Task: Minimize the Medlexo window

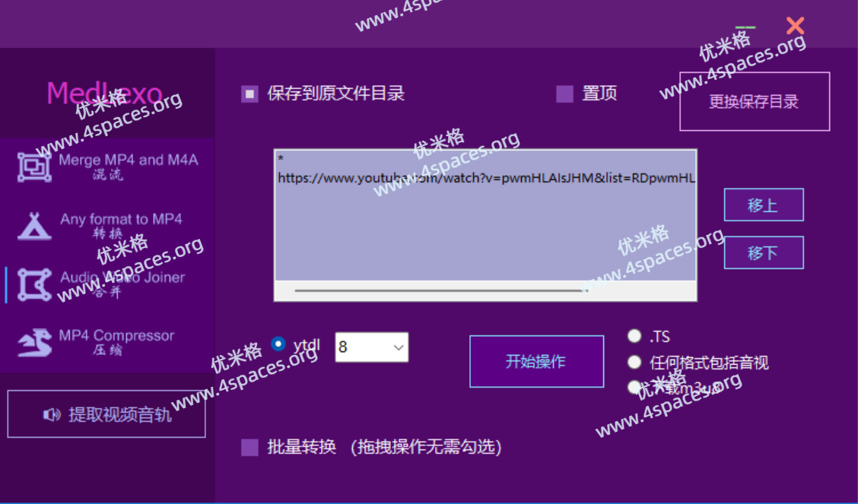Action: (745, 27)
